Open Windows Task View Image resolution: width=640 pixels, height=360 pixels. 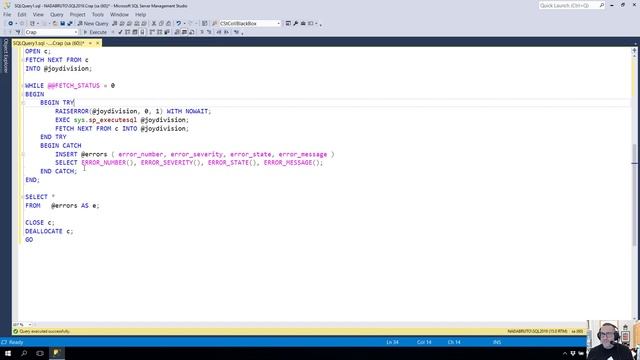tap(40, 353)
